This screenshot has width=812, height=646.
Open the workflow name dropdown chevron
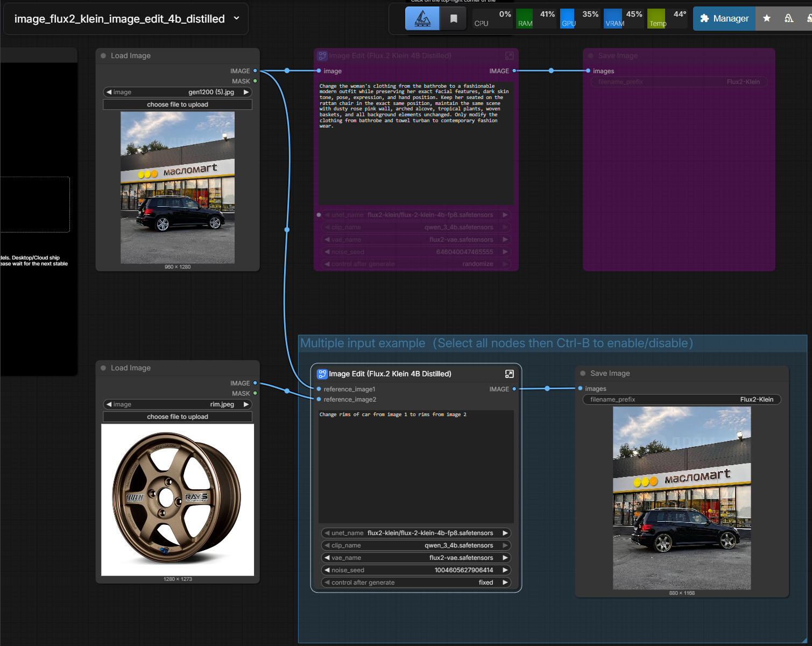point(236,18)
